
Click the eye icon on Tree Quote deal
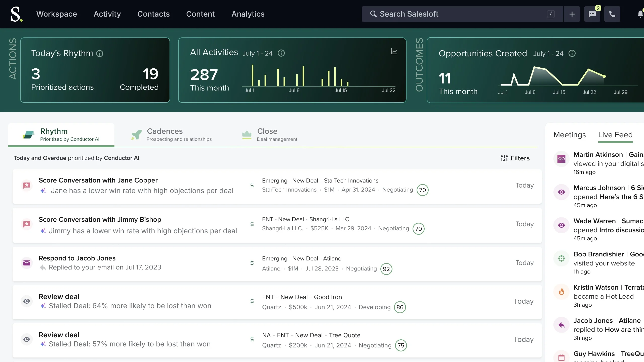coord(27,339)
